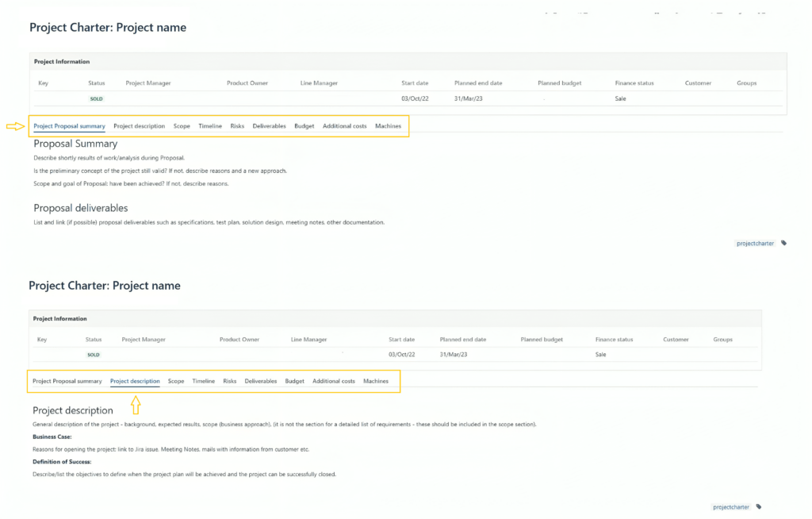Switch to Scope tab in upper charter
Screen dimensions: 812x519
[182, 126]
